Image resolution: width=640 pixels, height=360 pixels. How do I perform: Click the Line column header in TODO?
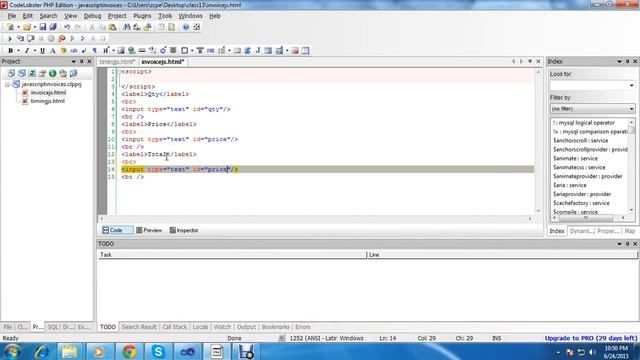[x=502, y=255]
